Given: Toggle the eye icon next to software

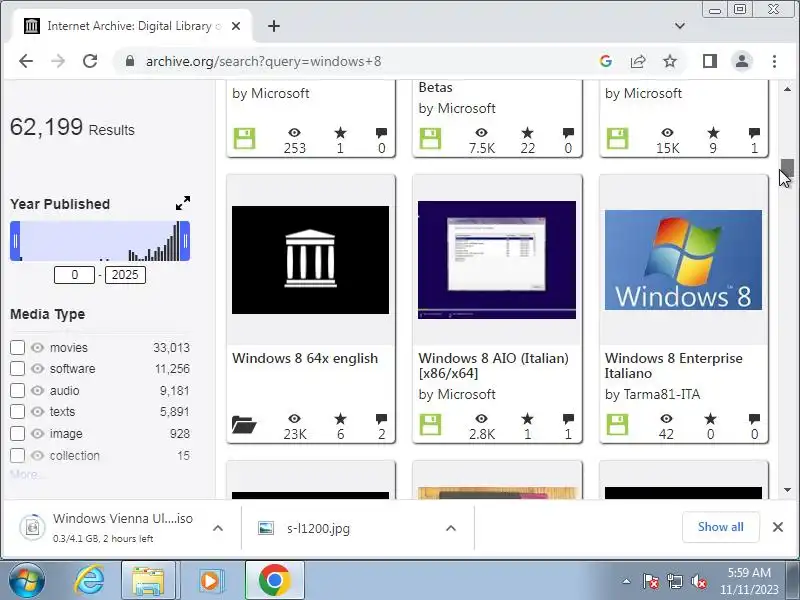Looking at the screenshot, I should pos(37,368).
